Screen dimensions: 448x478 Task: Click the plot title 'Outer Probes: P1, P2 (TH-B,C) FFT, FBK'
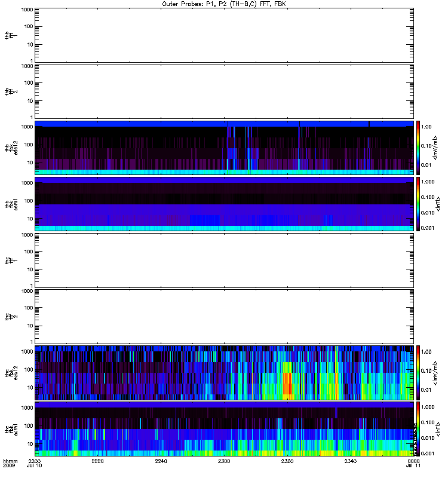[224, 4]
